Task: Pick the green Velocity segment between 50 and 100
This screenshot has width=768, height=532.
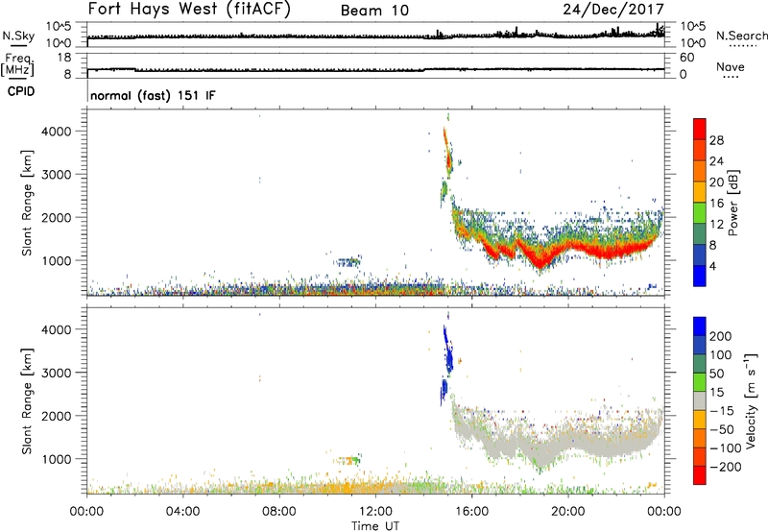Action: [x=700, y=364]
